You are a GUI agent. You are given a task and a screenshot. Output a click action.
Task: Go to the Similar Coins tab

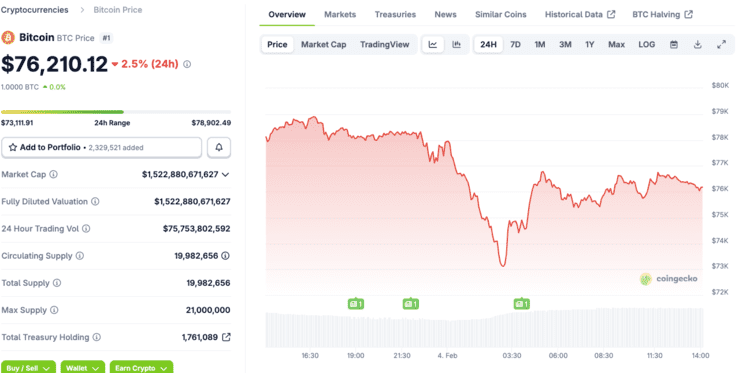click(500, 14)
